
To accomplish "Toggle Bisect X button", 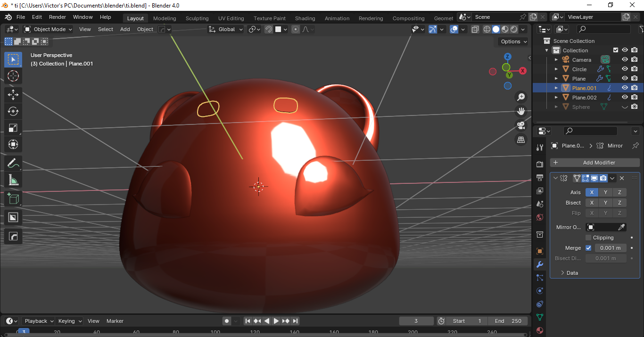I will pos(592,203).
